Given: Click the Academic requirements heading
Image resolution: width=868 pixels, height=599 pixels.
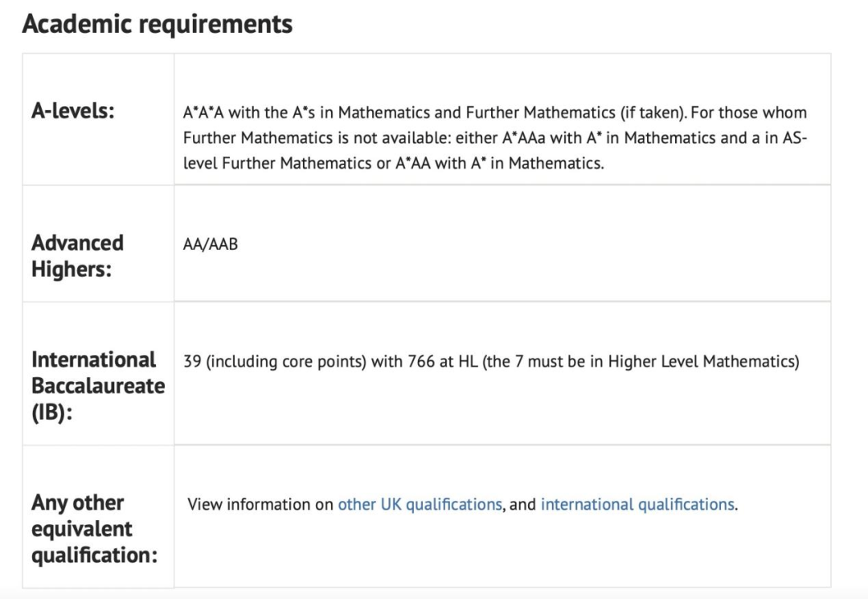Looking at the screenshot, I should click(158, 24).
